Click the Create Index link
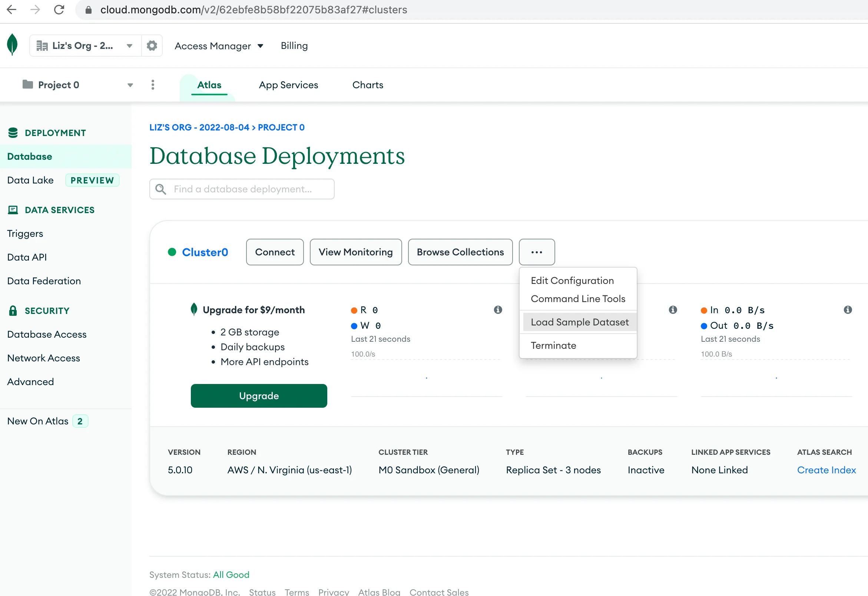Viewport: 868px width, 596px height. pos(826,470)
